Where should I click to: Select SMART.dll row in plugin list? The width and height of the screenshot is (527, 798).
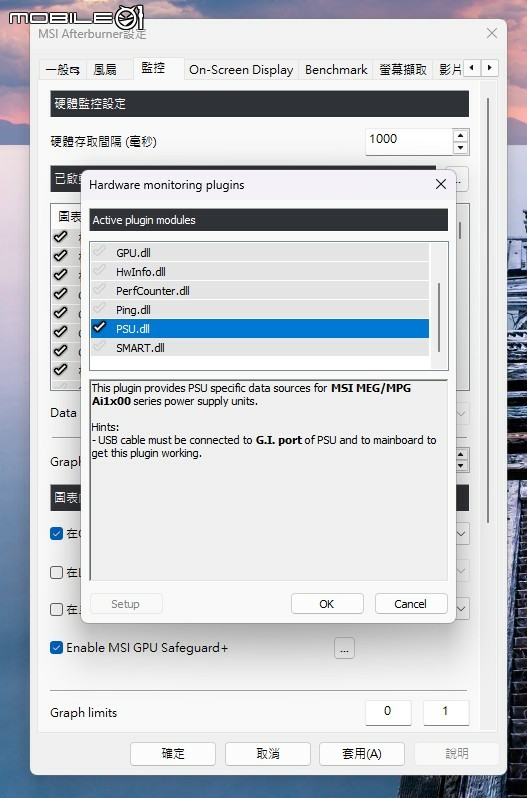pyautogui.click(x=260, y=348)
